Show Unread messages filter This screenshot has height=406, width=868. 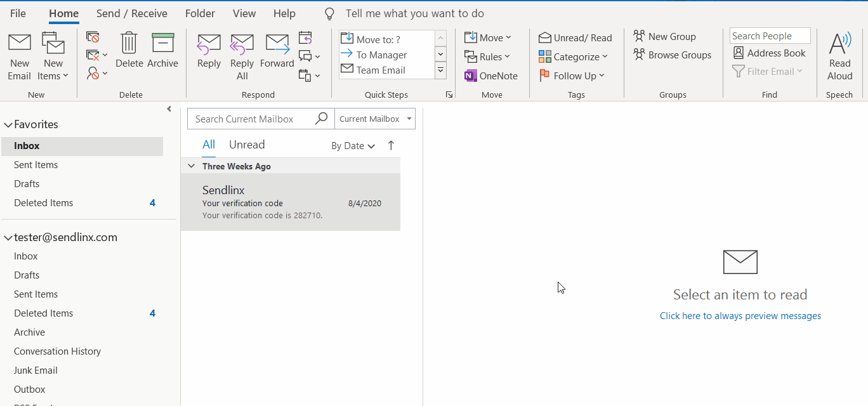(x=247, y=145)
